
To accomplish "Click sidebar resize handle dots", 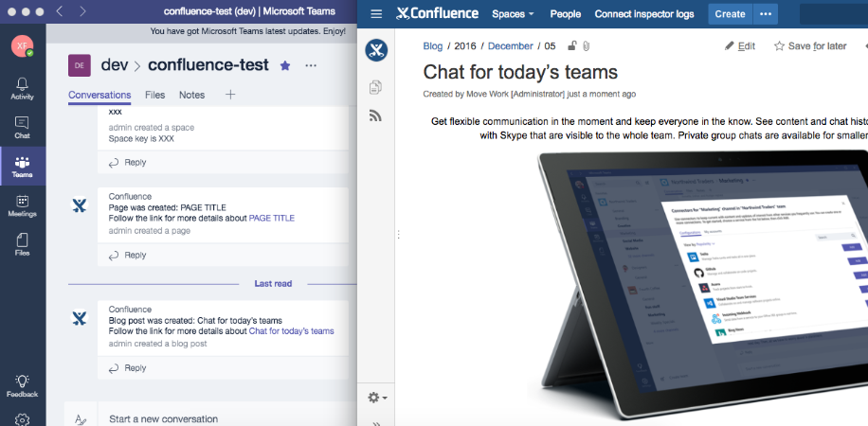I will click(x=397, y=235).
